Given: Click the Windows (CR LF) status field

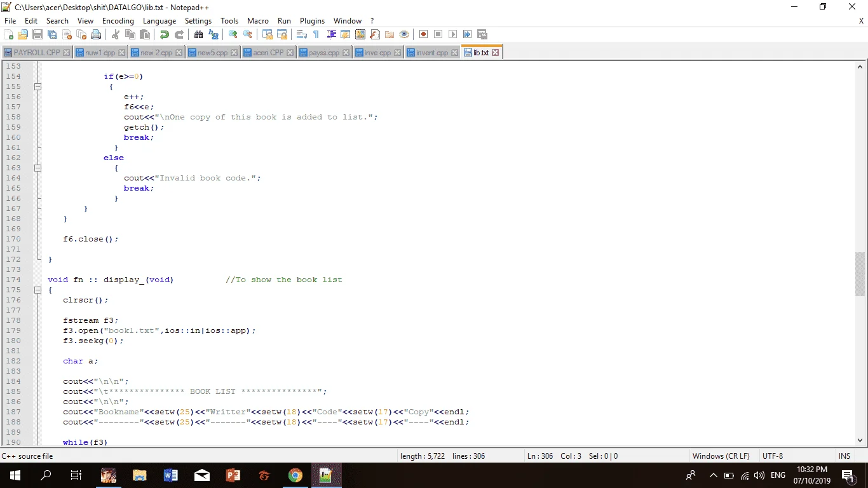Looking at the screenshot, I should point(721,456).
